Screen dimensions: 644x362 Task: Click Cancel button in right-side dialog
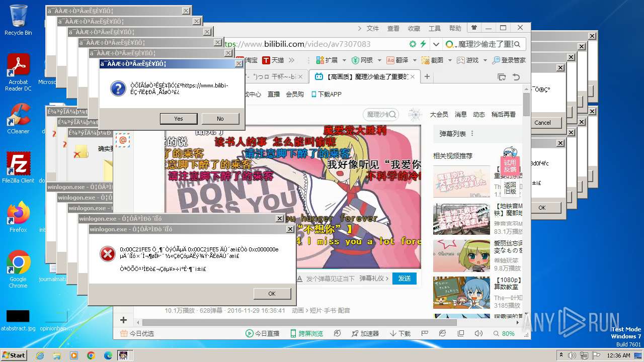542,123
